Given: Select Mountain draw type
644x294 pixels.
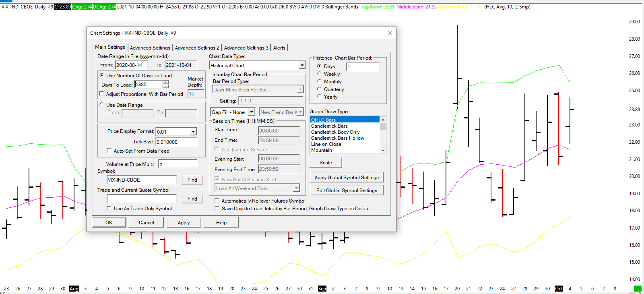Looking at the screenshot, I should click(x=345, y=150).
